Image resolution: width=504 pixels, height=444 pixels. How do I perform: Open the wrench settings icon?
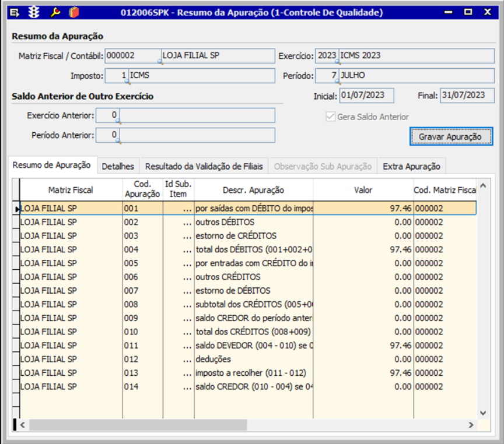point(55,12)
